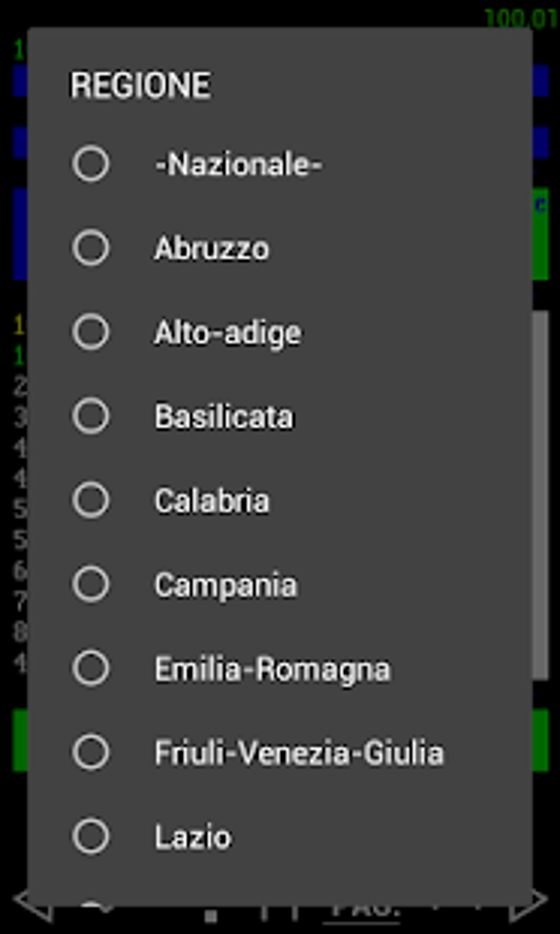
Task: Choose Abruzzo as the region
Action: [x=91, y=248]
